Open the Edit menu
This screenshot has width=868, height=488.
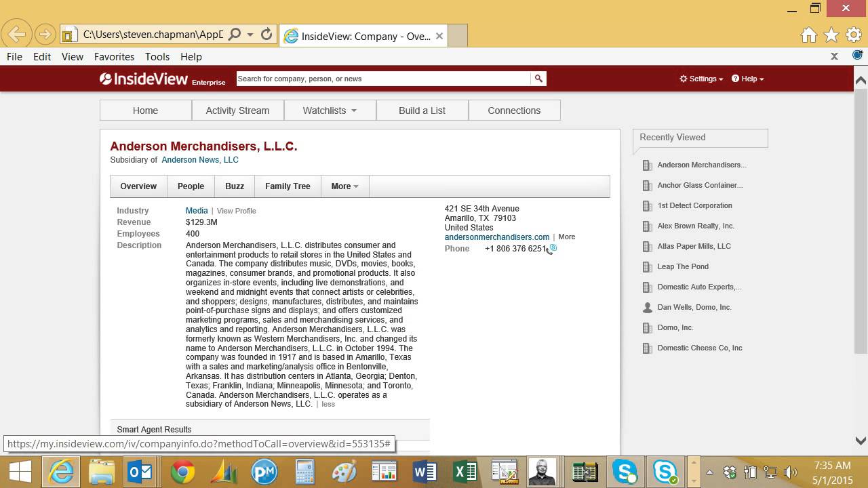pos(42,57)
